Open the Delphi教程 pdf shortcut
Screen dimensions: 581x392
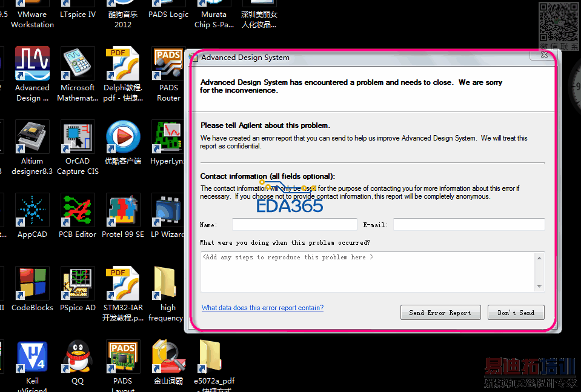click(x=122, y=74)
